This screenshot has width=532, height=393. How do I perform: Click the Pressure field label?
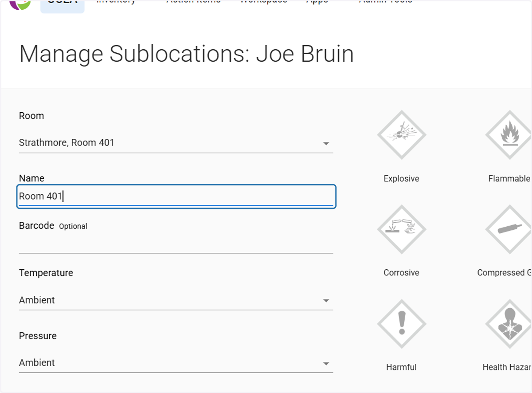click(38, 336)
